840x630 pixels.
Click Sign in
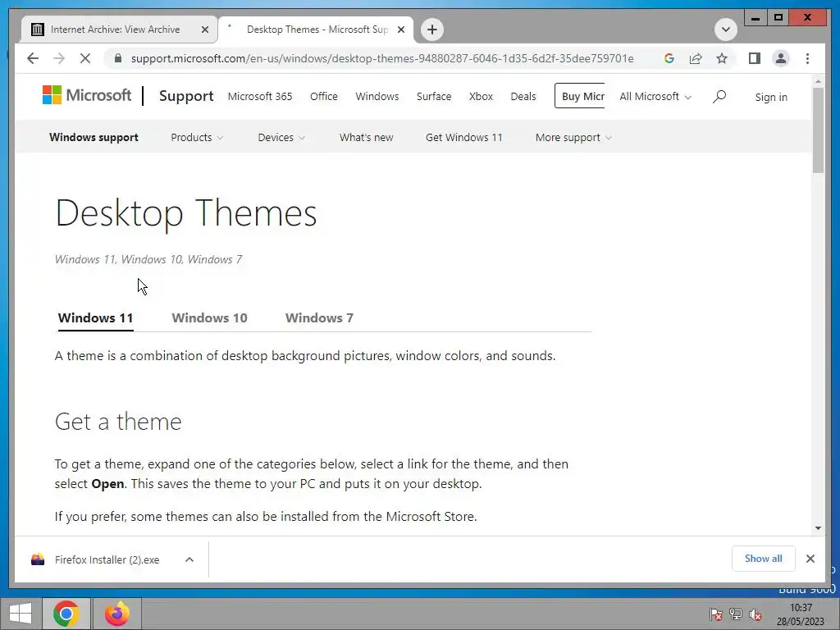771,97
